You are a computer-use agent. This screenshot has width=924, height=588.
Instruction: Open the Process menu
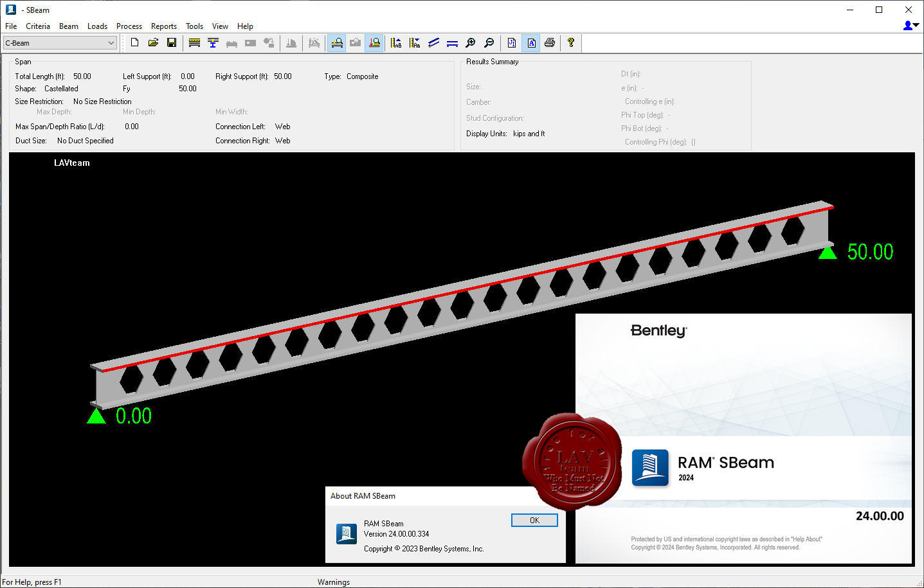[x=129, y=26]
